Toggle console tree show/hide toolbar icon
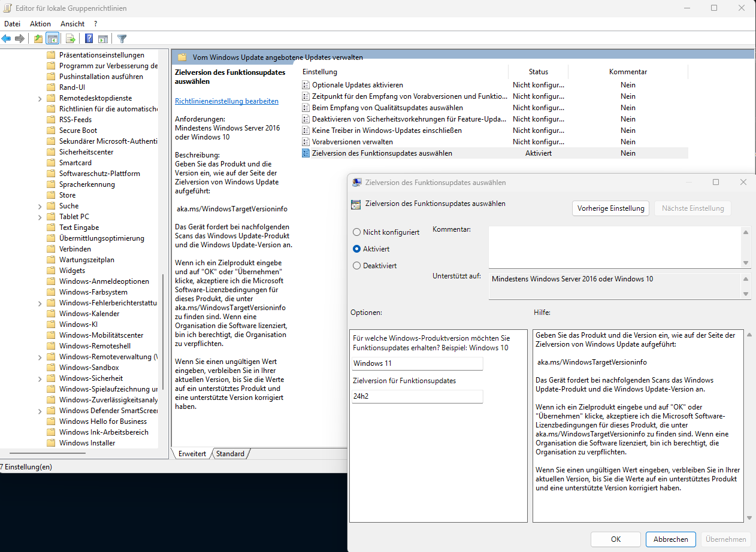 53,39
